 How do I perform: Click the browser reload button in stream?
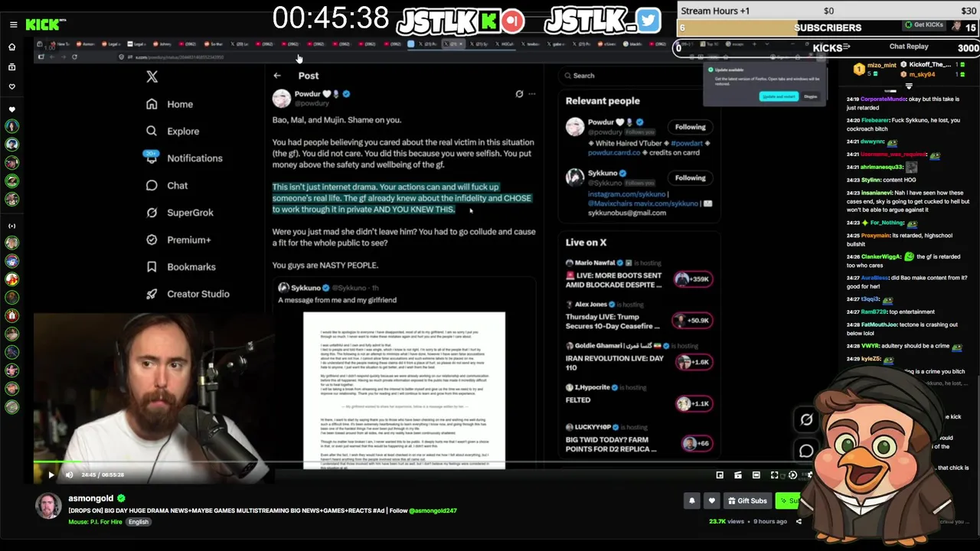(x=74, y=57)
